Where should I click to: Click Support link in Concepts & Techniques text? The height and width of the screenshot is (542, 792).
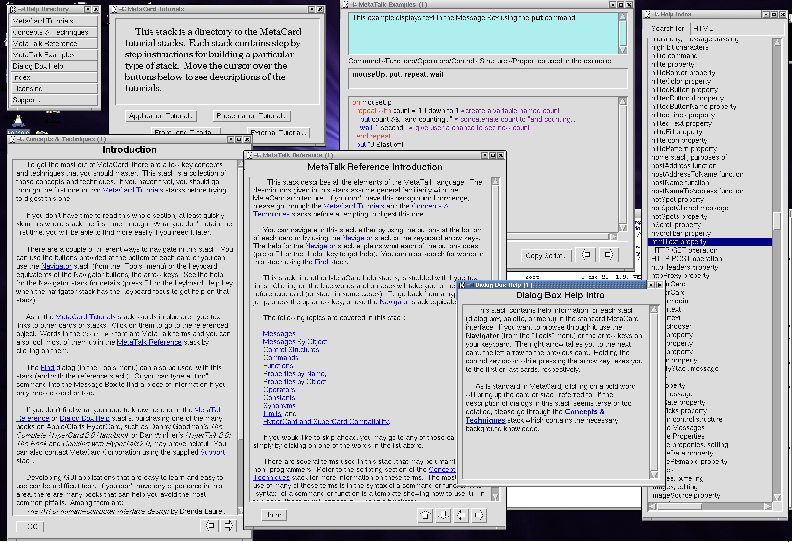(x=213, y=452)
